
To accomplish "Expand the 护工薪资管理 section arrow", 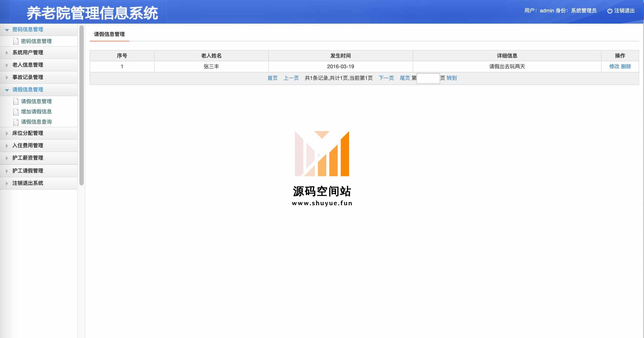I will tap(7, 158).
